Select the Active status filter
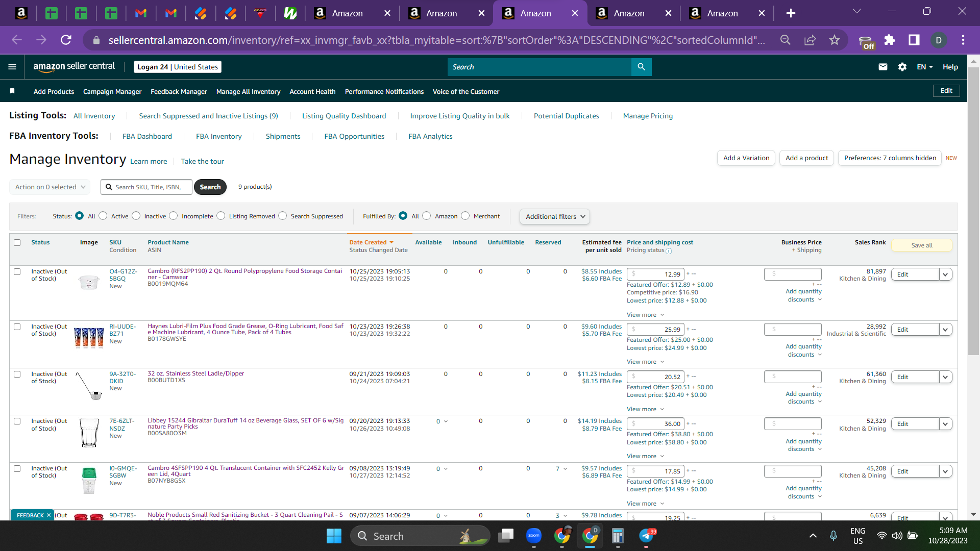The height and width of the screenshot is (551, 980). point(103,216)
